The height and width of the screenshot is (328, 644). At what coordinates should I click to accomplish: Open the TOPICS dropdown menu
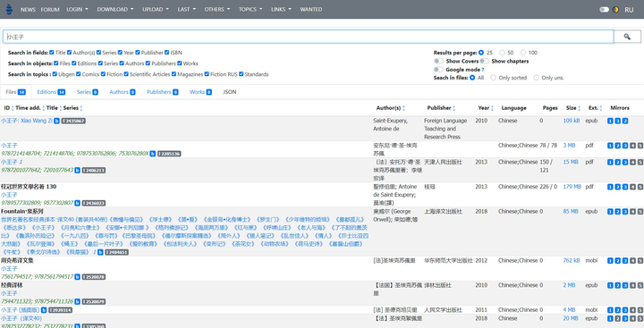point(250,10)
